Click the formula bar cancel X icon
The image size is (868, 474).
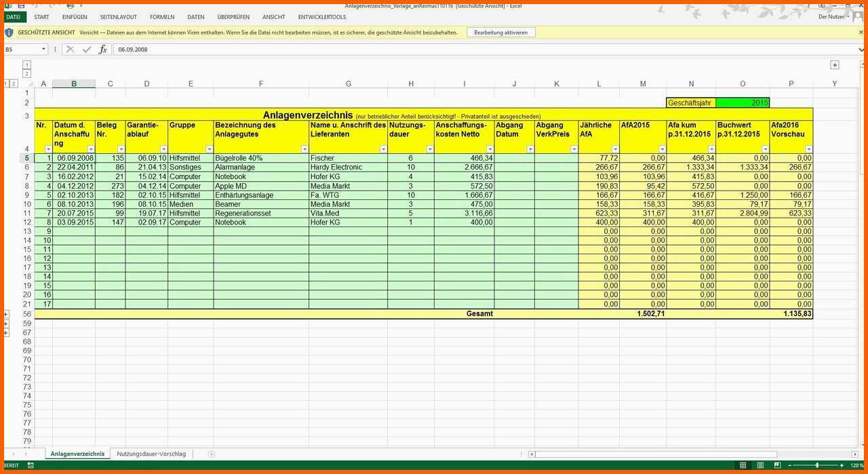tap(70, 50)
